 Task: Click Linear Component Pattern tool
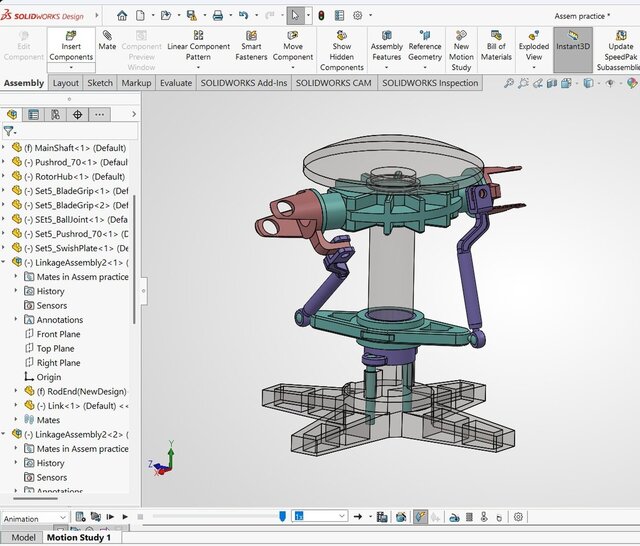tap(199, 46)
